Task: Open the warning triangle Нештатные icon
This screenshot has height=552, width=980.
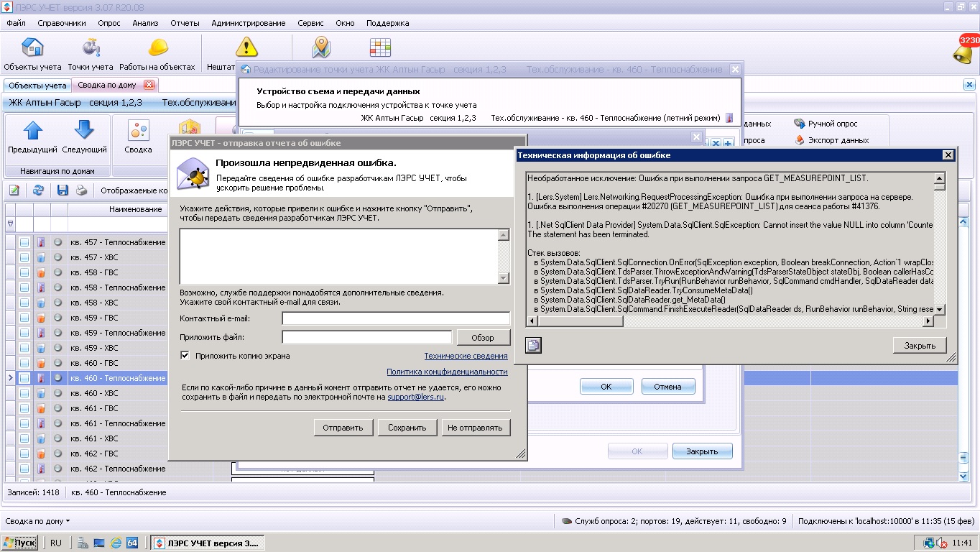Action: (x=246, y=47)
